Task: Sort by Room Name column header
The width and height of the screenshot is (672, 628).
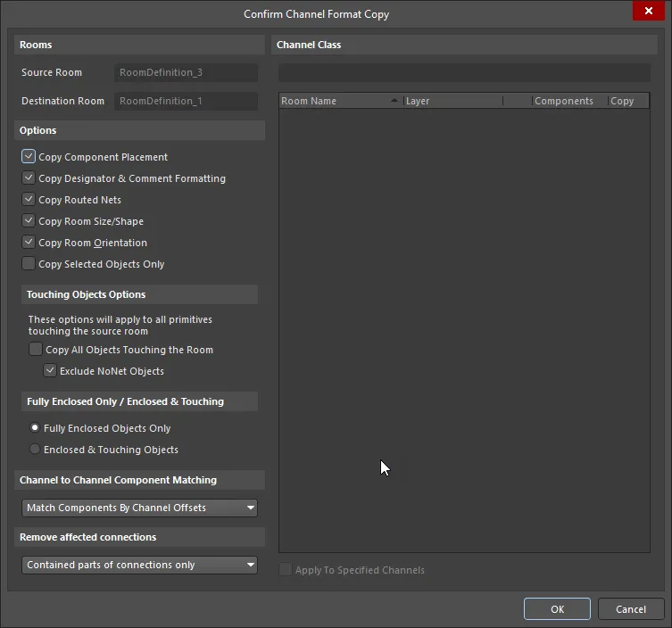Action: click(x=341, y=101)
